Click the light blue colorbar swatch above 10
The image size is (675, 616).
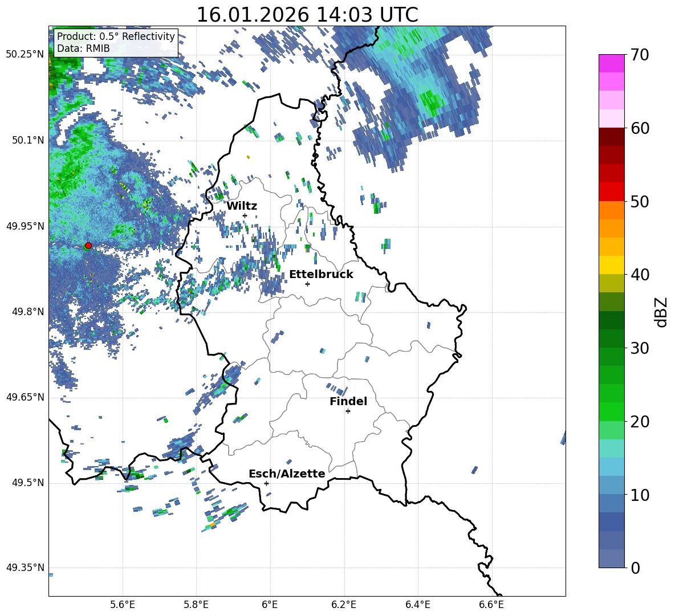611,485
